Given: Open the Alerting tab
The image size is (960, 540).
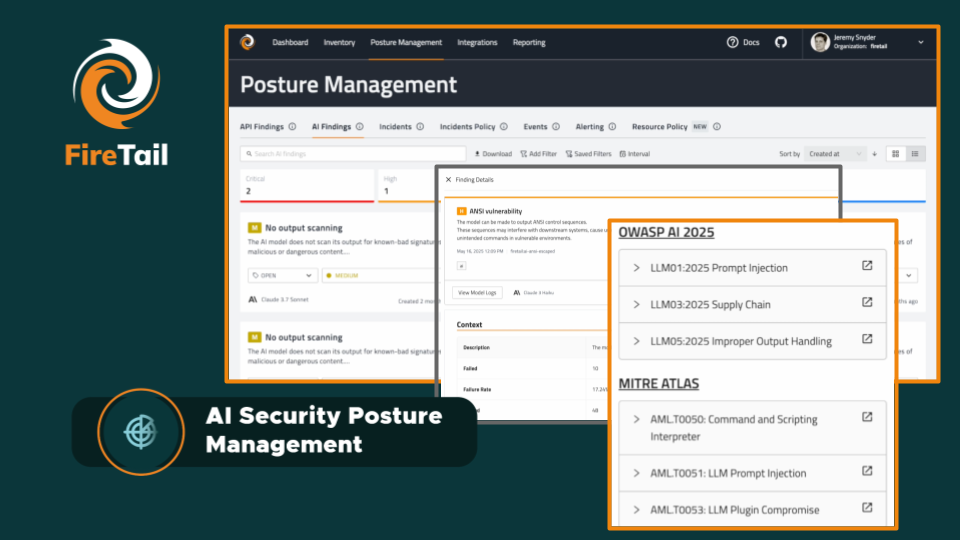Looking at the screenshot, I should [589, 127].
